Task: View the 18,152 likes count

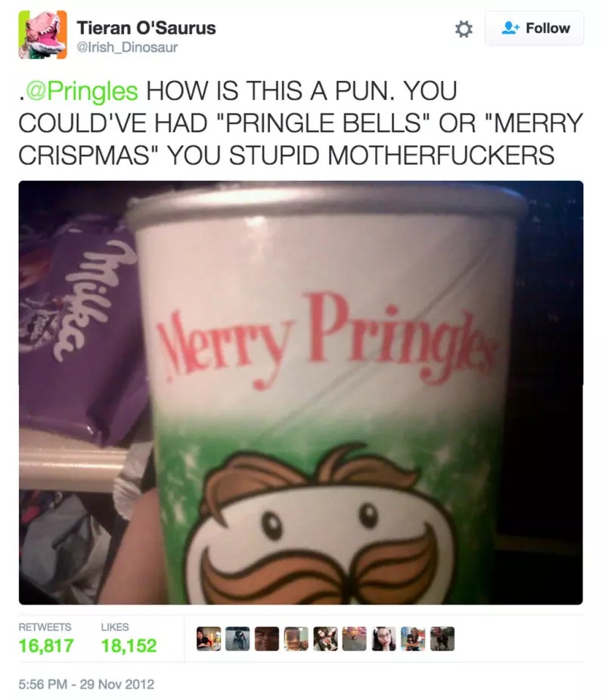Action: click(x=129, y=646)
